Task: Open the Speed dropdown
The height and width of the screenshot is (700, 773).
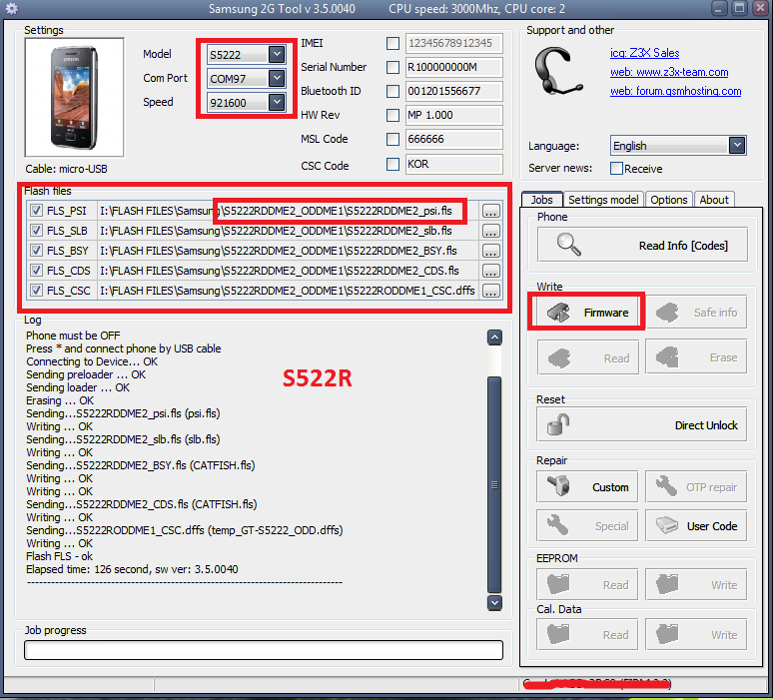Action: pos(277,102)
